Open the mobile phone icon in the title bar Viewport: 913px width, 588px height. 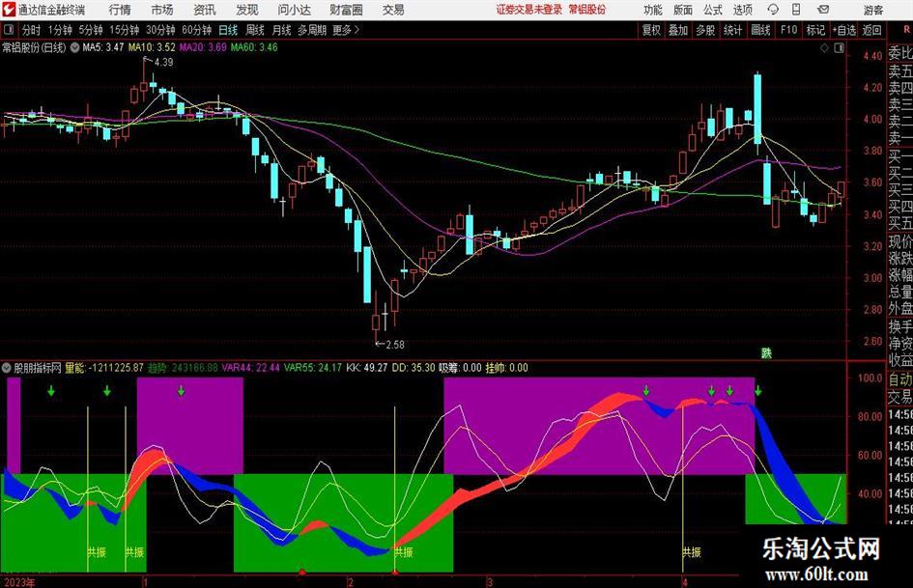[796, 10]
